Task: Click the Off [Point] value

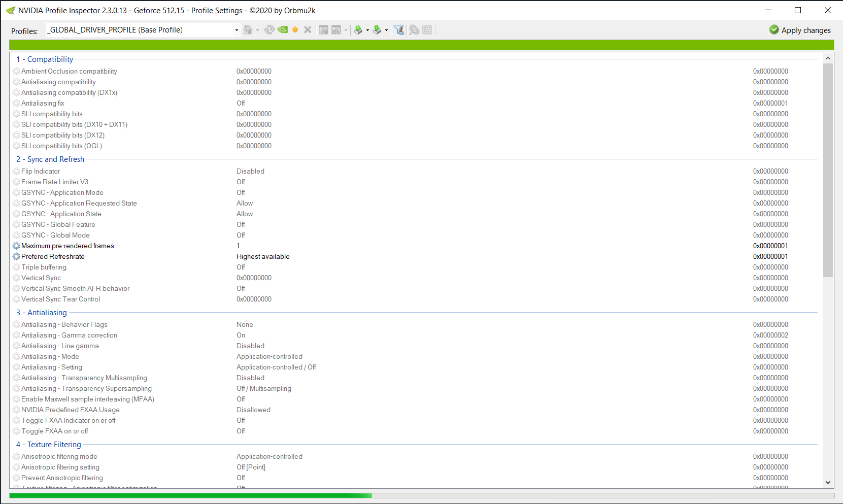Action: point(251,467)
